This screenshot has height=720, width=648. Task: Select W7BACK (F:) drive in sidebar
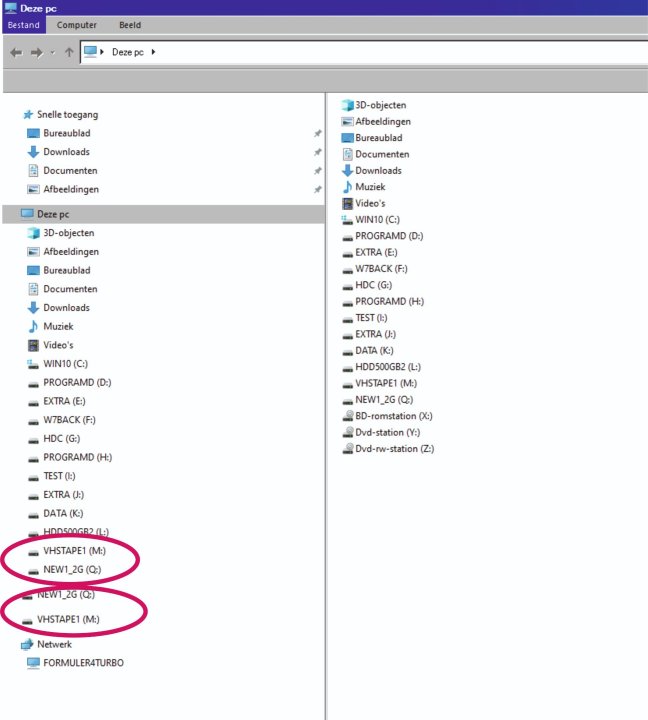point(69,420)
